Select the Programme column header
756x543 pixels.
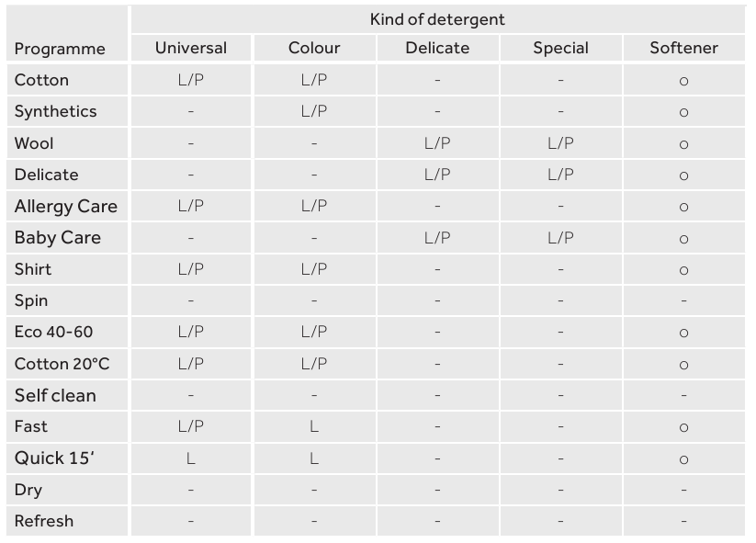point(60,49)
